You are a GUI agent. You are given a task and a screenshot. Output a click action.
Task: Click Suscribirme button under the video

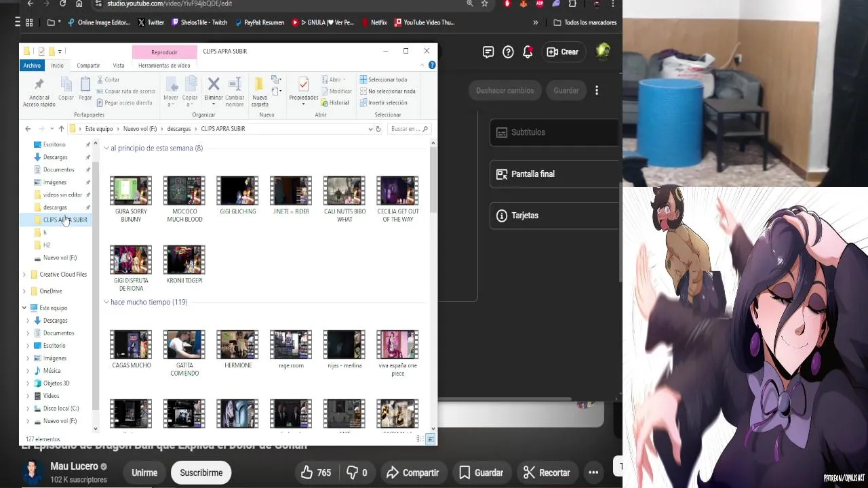201,472
